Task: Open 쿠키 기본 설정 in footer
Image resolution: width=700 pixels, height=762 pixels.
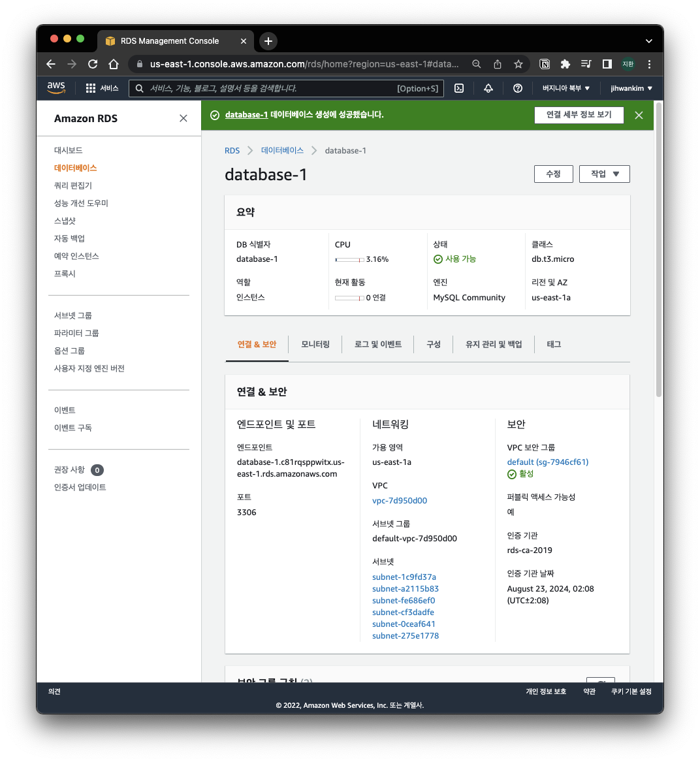Action: 631,691
